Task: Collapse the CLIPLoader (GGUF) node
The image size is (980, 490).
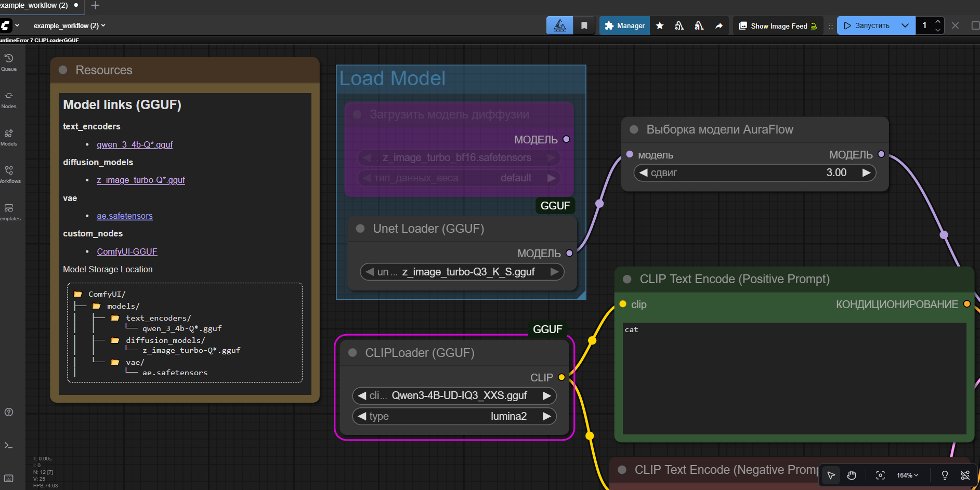Action: pyautogui.click(x=352, y=353)
